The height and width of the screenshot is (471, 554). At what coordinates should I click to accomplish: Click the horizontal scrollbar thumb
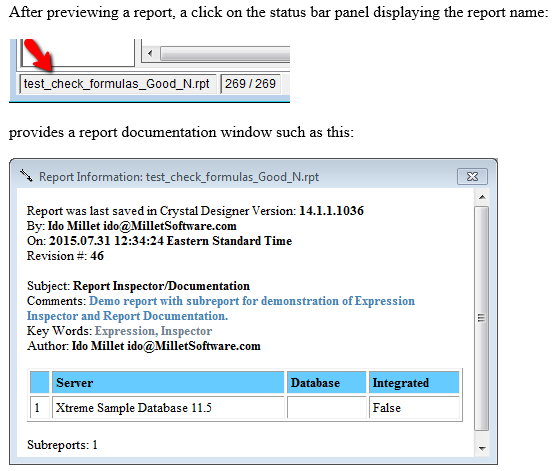(225, 54)
